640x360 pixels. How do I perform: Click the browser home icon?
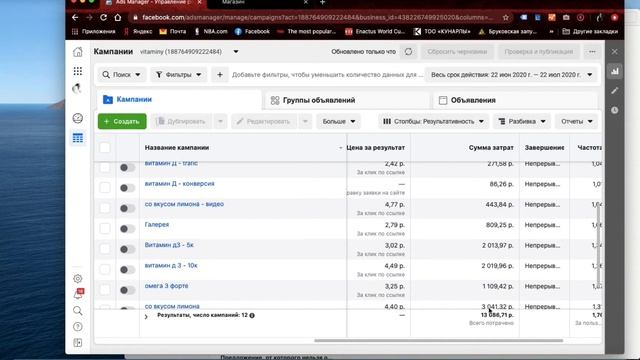[118, 18]
